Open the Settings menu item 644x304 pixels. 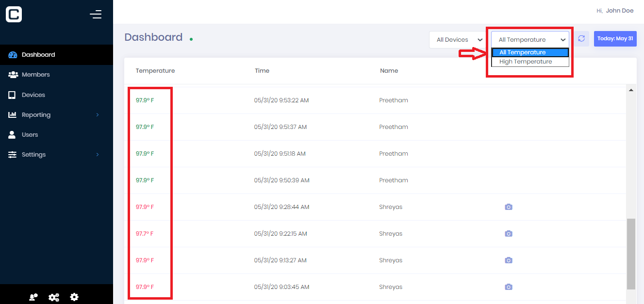pos(56,155)
